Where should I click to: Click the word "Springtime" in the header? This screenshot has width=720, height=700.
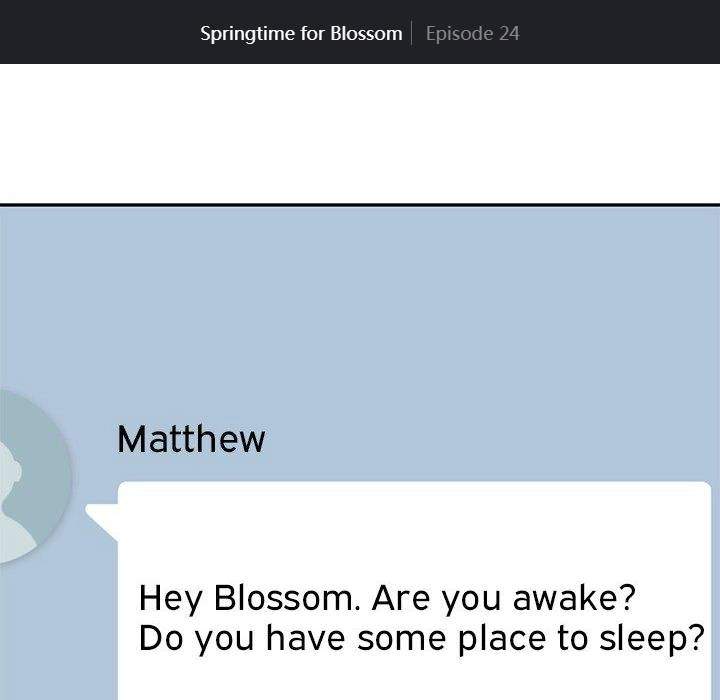[x=247, y=33]
